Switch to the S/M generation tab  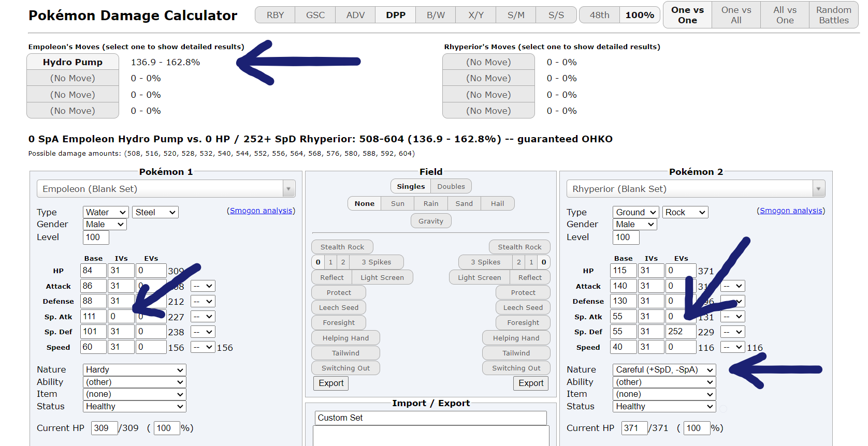click(x=516, y=15)
